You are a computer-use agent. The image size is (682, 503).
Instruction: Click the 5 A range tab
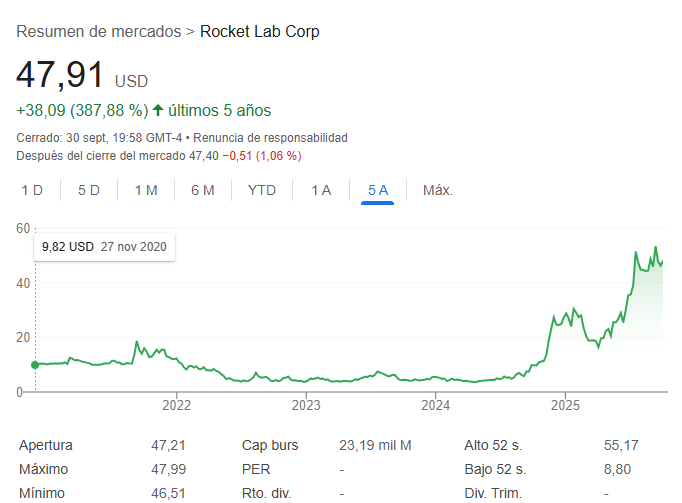point(378,190)
